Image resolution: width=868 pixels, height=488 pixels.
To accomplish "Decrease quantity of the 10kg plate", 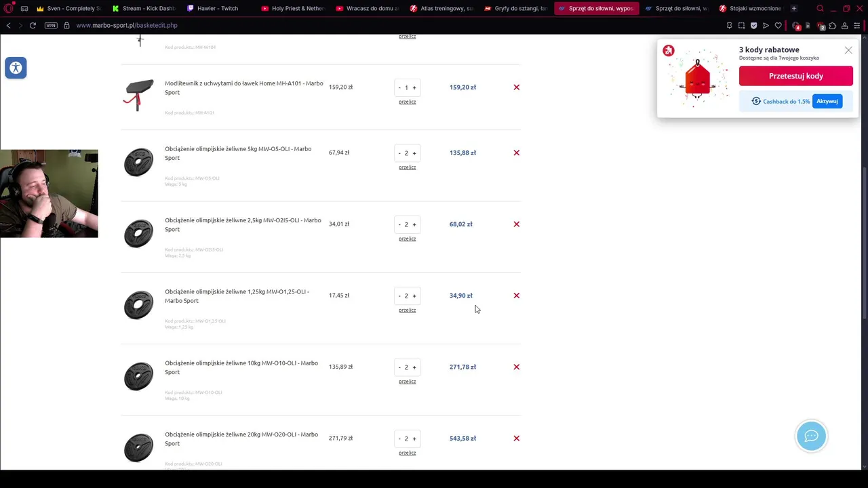I will click(399, 367).
